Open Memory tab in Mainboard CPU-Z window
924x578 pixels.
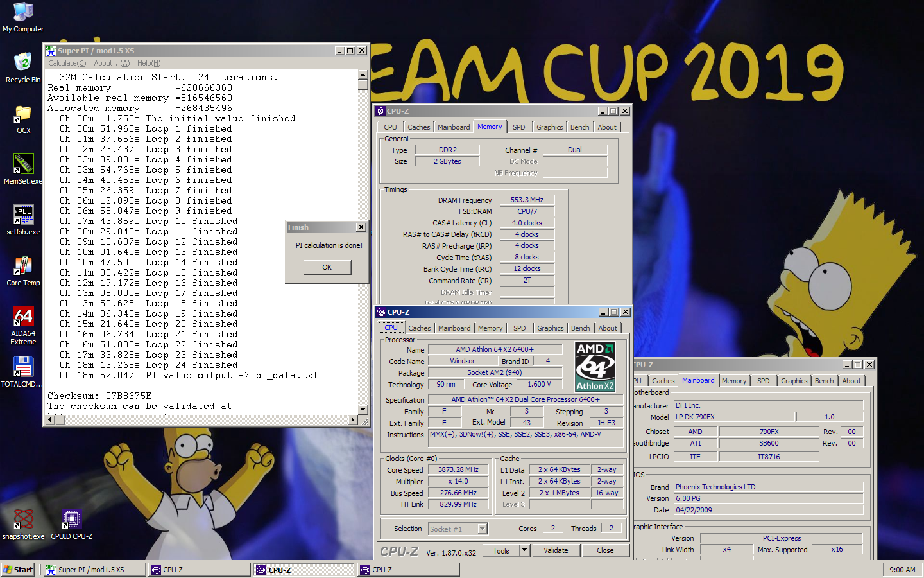pyautogui.click(x=734, y=381)
